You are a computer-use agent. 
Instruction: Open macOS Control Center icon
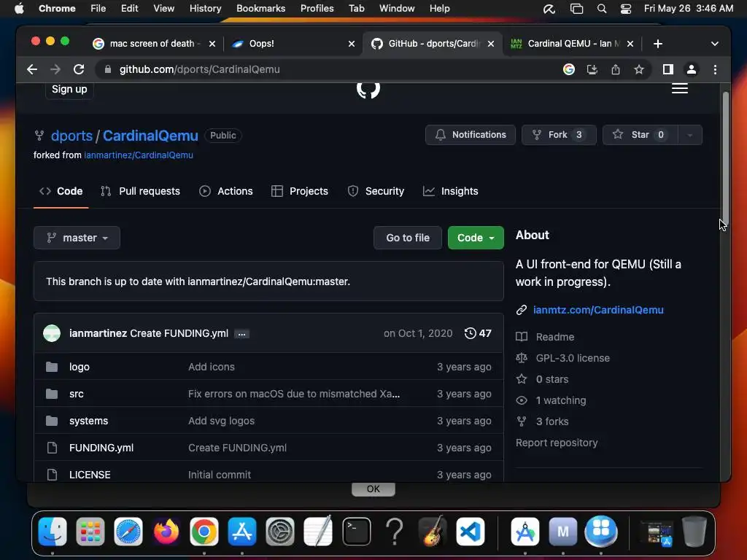[x=625, y=9]
